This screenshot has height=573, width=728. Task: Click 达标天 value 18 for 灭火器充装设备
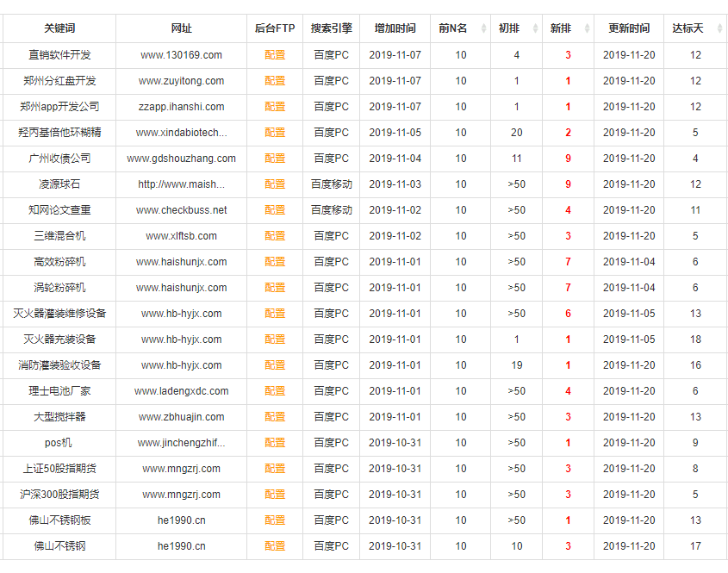tap(695, 339)
